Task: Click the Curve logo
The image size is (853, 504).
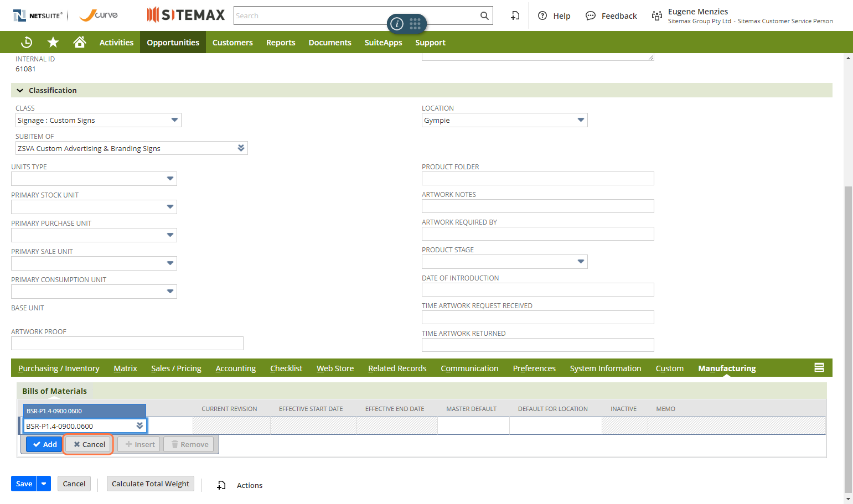Action: [x=99, y=15]
